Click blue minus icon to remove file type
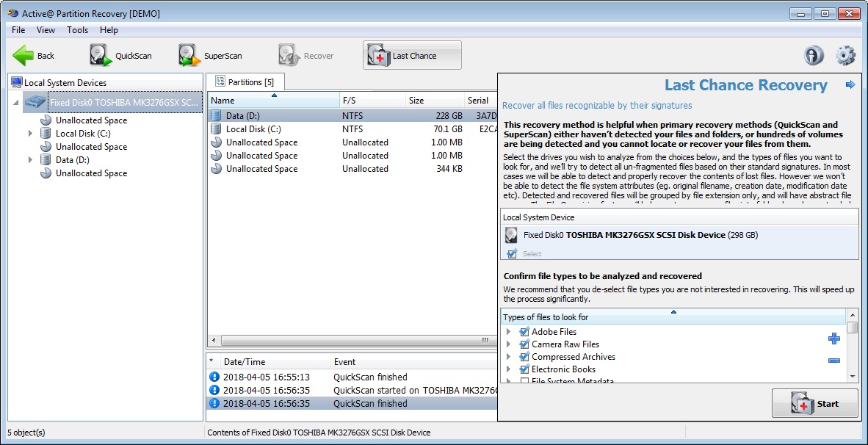The image size is (868, 445). (x=833, y=361)
